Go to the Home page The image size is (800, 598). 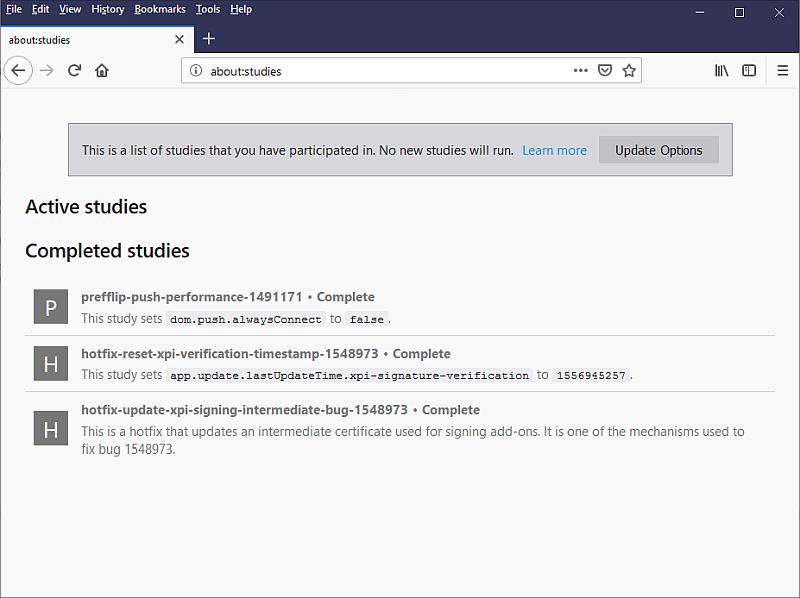[102, 71]
